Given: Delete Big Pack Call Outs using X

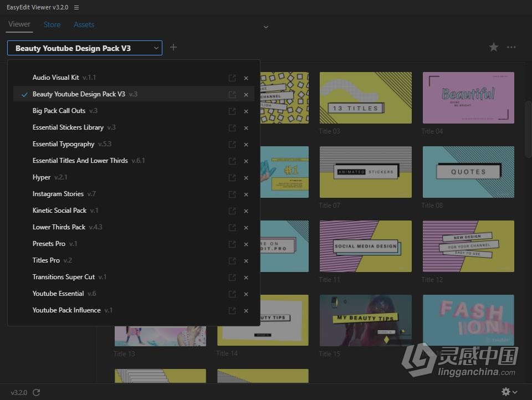Looking at the screenshot, I should pyautogui.click(x=246, y=111).
